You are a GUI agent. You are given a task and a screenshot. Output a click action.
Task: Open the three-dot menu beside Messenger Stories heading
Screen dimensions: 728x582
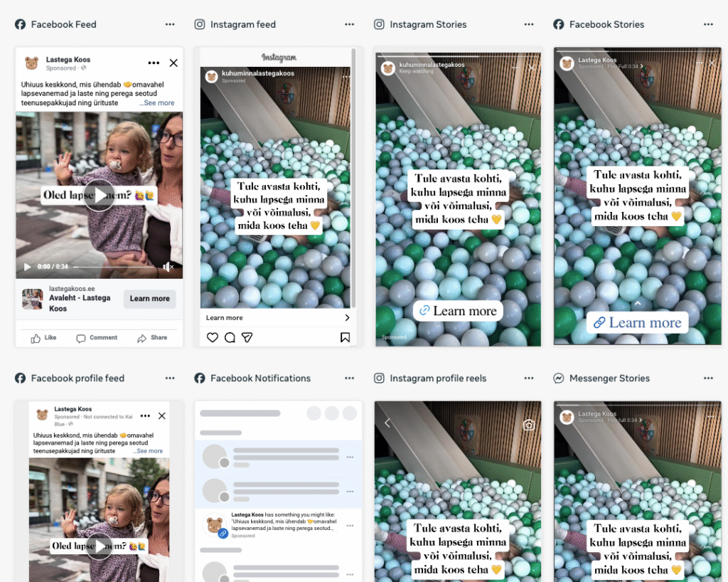(x=708, y=379)
